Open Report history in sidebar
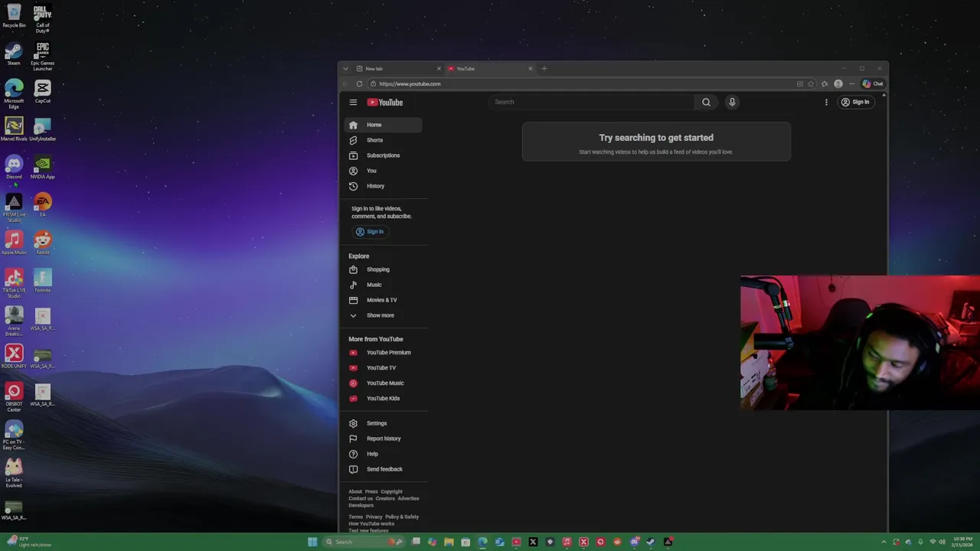 [x=383, y=439]
